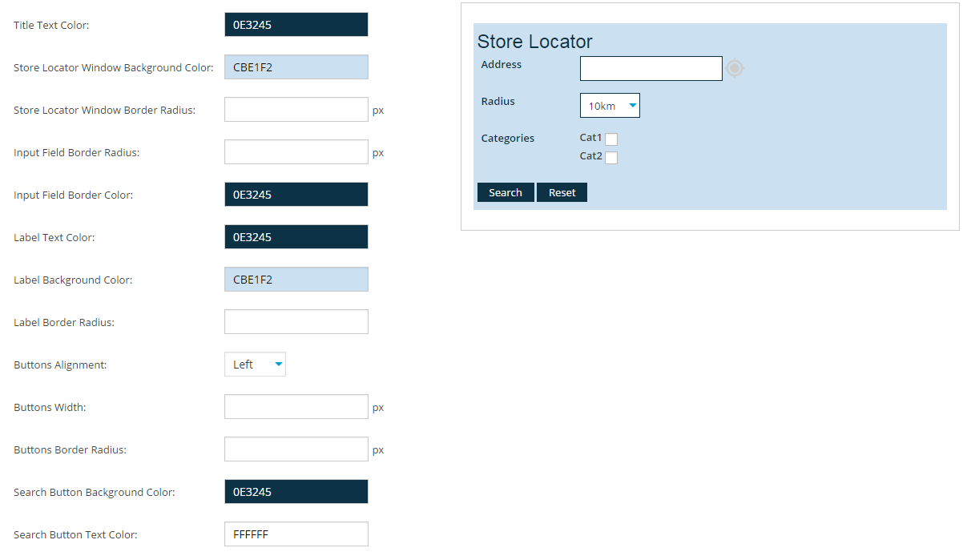963x560 pixels.
Task: Click the Address text box in preview
Action: pos(651,69)
